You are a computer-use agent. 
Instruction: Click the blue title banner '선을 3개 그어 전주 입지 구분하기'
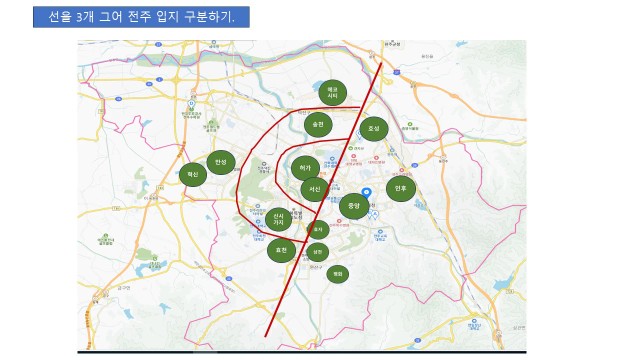click(141, 17)
